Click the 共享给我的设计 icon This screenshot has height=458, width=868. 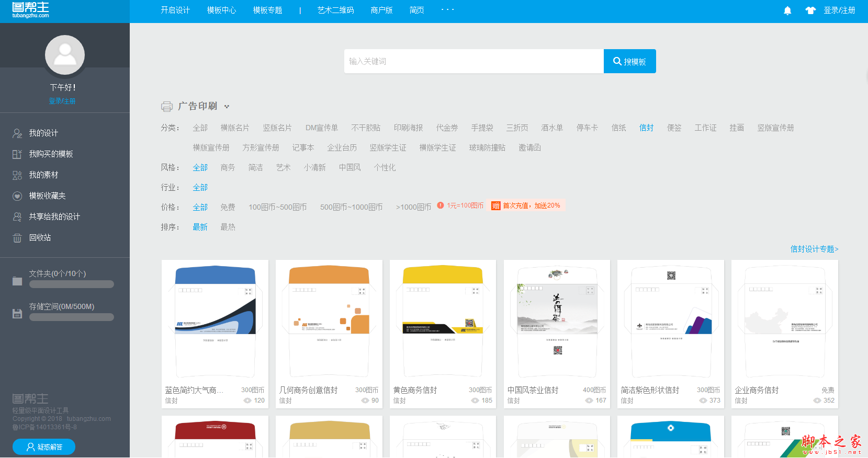[17, 217]
